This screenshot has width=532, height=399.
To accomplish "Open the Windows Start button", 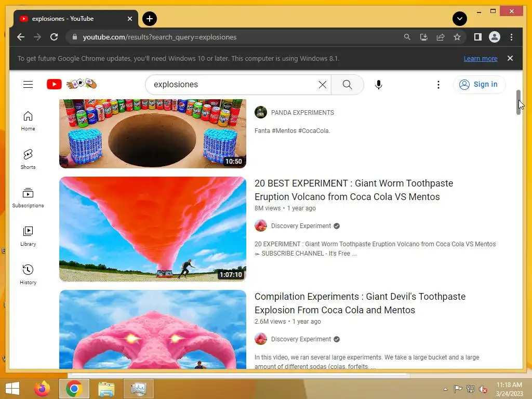I will 12,389.
